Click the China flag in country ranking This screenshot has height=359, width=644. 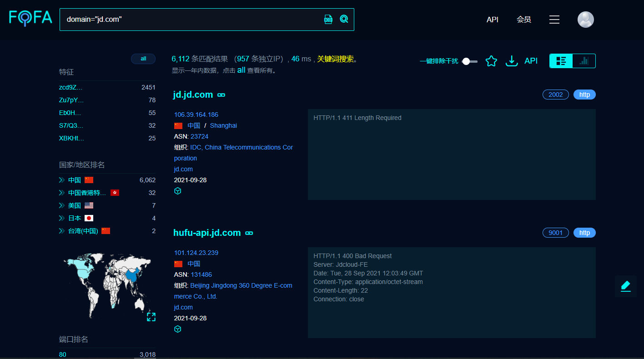pos(89,180)
